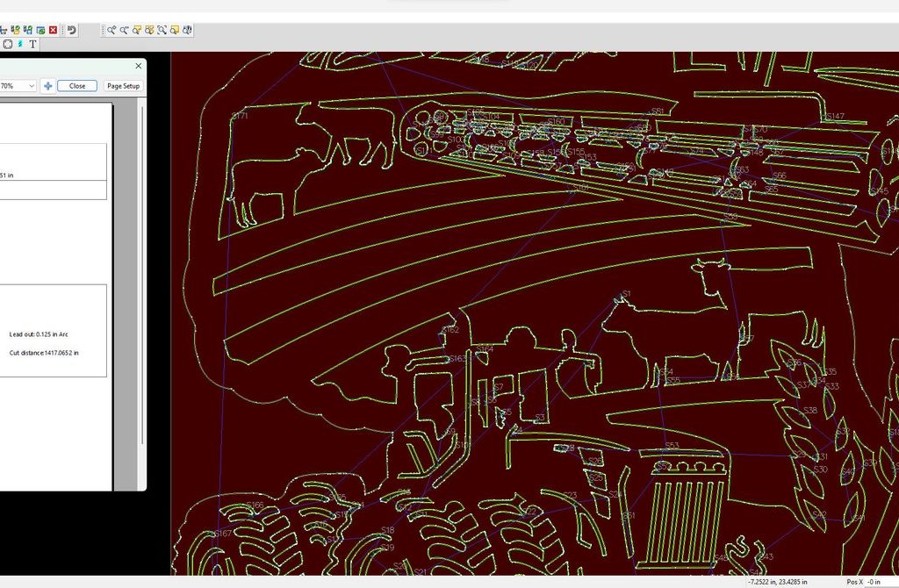The height and width of the screenshot is (588, 899).
Task: Open Page Setup in the preview dialog
Action: pos(123,86)
